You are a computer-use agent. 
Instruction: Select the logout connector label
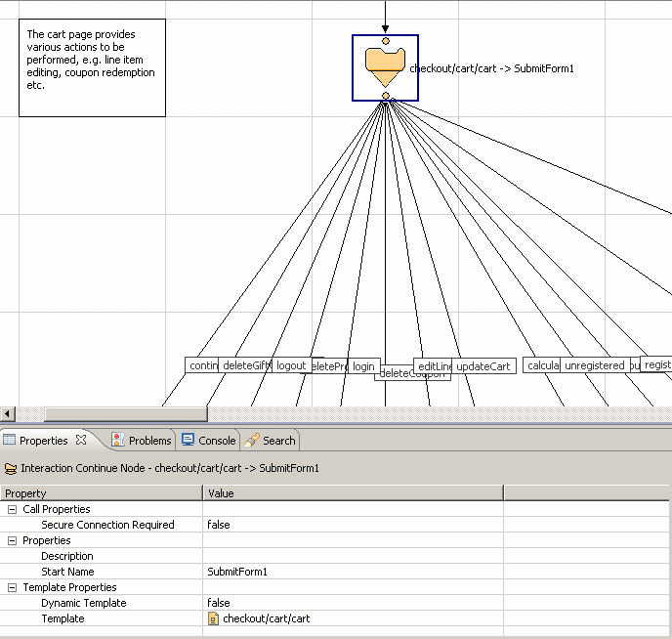291,365
